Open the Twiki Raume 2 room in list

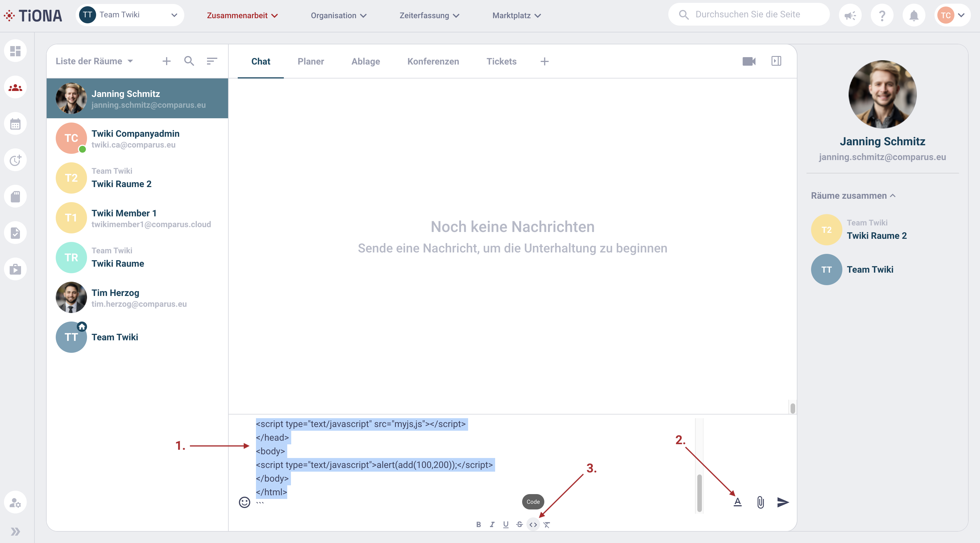(137, 178)
